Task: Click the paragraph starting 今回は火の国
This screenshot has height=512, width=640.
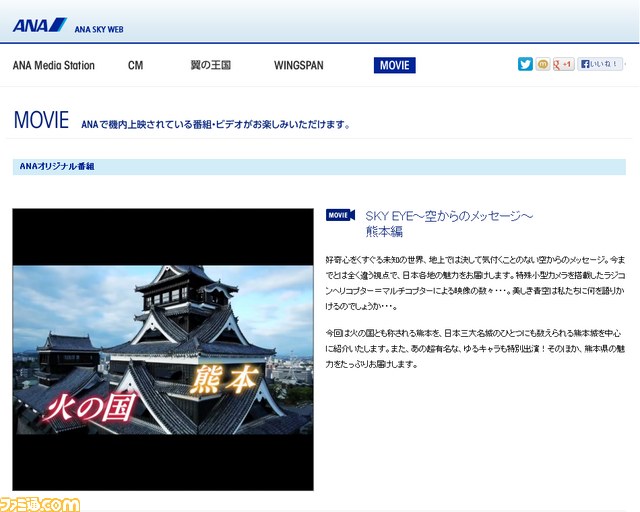Action: pos(475,349)
